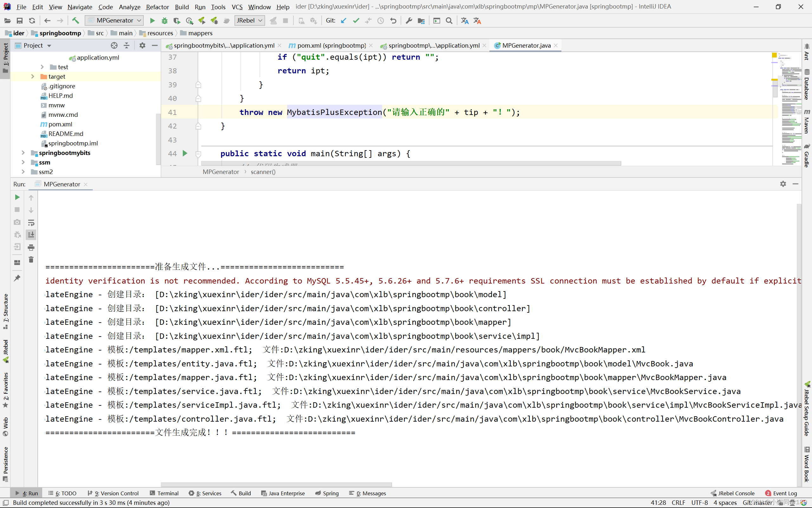Synchronize files with the refresh icon
The width and height of the screenshot is (812, 508).
tap(32, 21)
